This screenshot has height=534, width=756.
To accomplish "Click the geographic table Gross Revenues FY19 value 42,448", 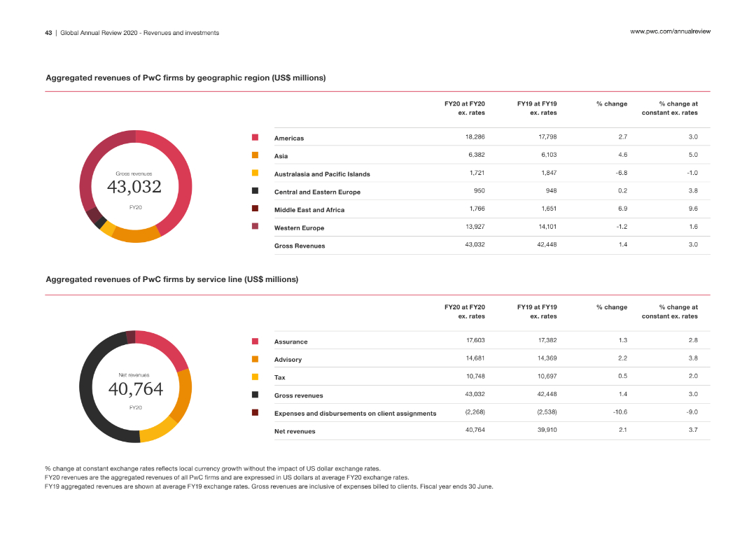I will point(547,244).
